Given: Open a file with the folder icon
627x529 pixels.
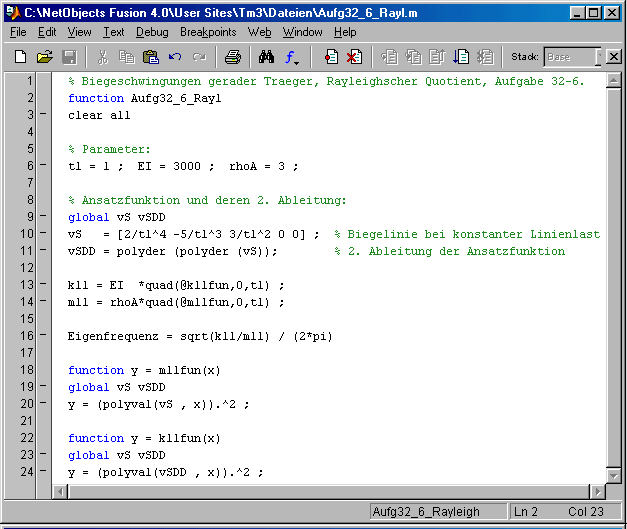Looking at the screenshot, I should 45,57.
